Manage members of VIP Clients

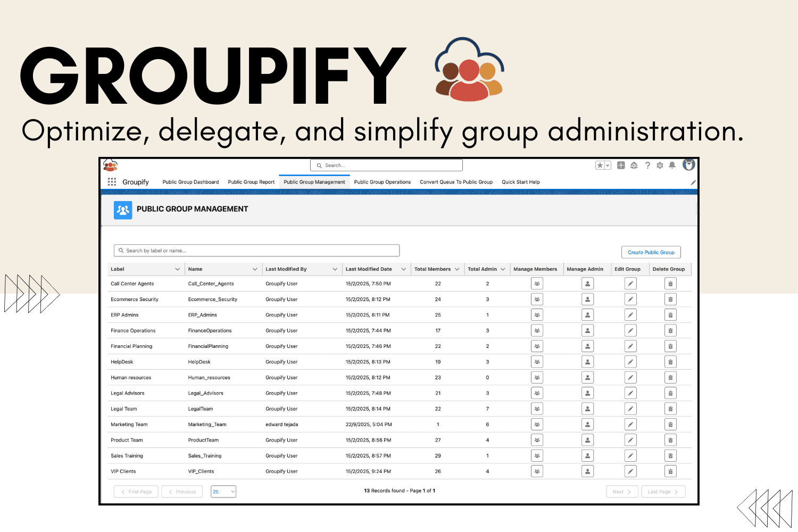coord(537,471)
